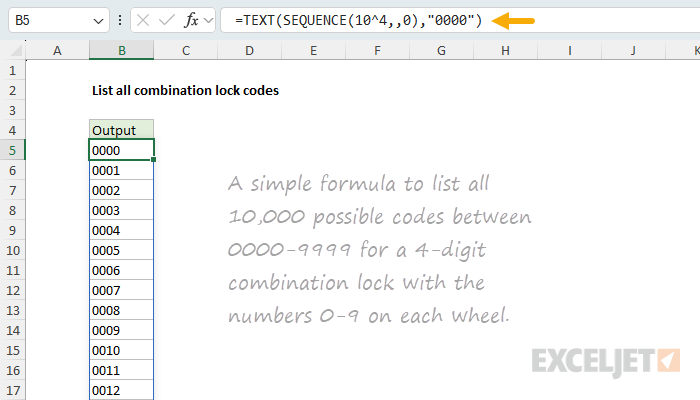Image resolution: width=700 pixels, height=400 pixels.
Task: Select row 16 header
Action: [x=12, y=371]
